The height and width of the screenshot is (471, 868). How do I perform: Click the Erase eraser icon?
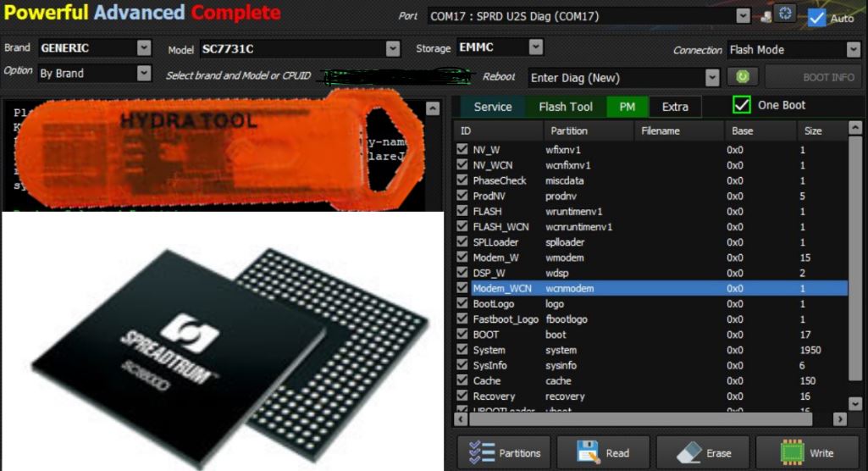(x=689, y=452)
